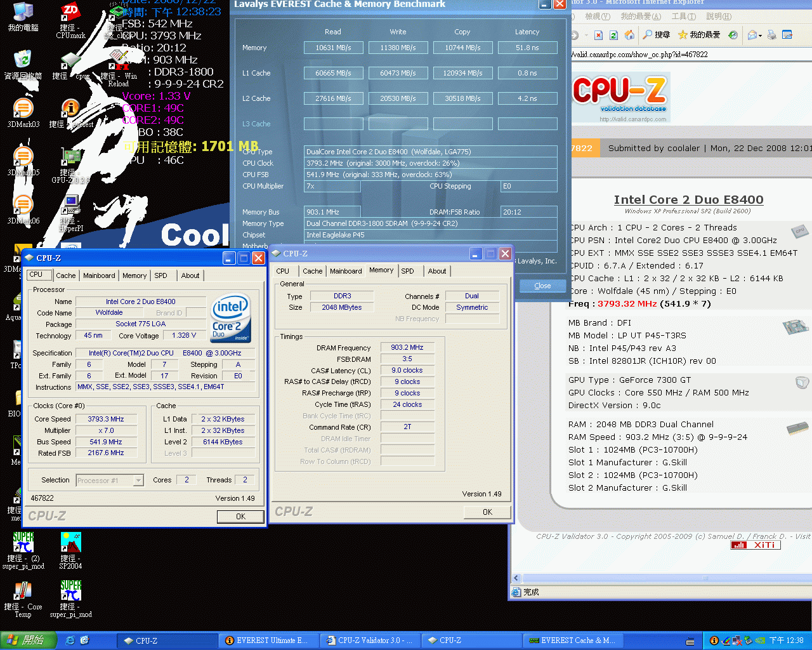Screen dimensions: 812x650
Task: Click OK in the right CPU-Z Memory window
Action: click(x=487, y=512)
